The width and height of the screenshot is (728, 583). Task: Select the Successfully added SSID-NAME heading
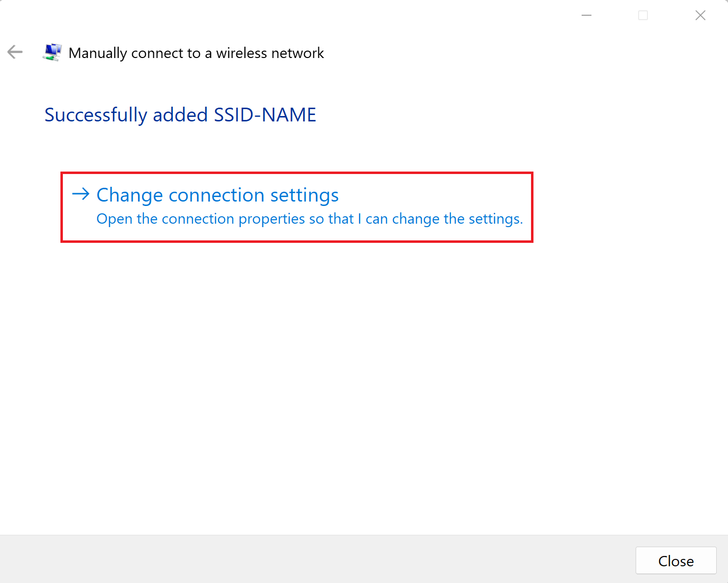(x=180, y=115)
